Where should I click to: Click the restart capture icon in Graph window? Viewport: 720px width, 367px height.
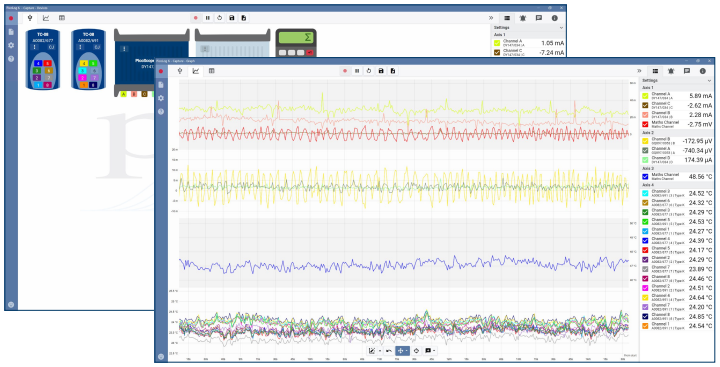coord(369,71)
